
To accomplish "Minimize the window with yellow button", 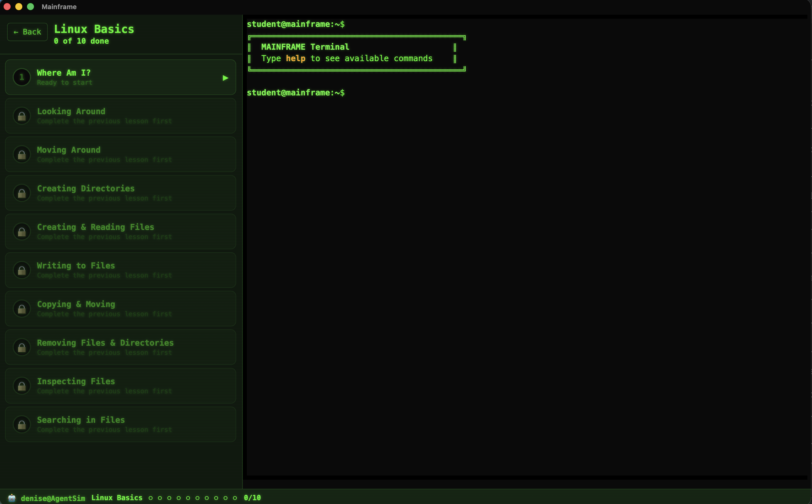I will click(x=19, y=7).
